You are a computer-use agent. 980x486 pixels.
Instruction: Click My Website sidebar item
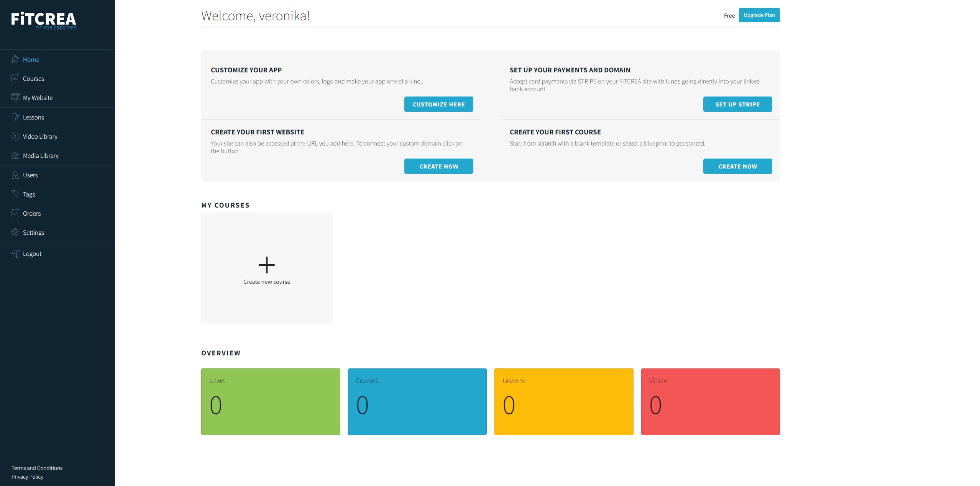tap(38, 97)
